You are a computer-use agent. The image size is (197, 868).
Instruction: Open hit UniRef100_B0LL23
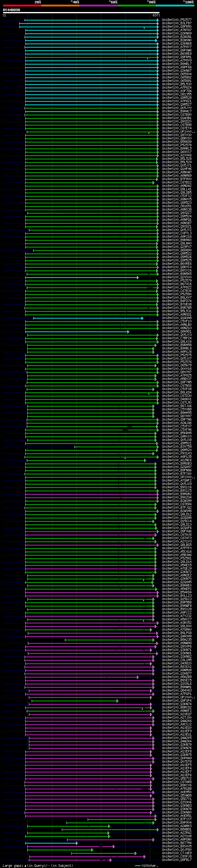177,596
